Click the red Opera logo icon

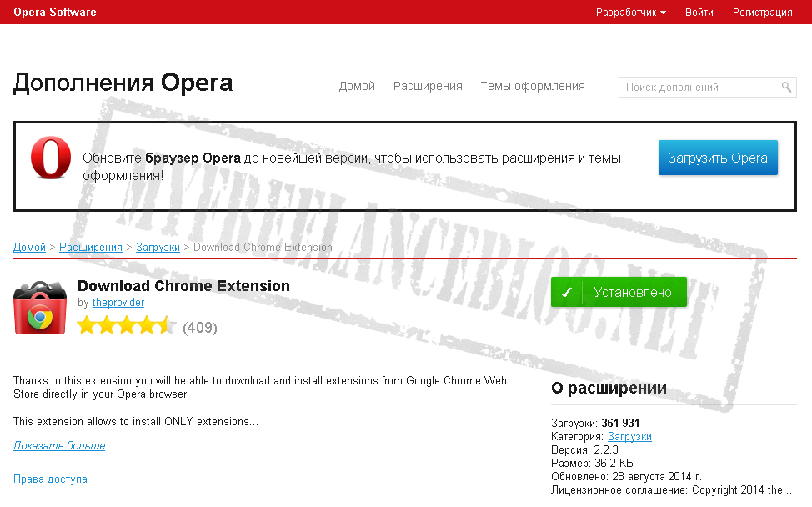tap(51, 158)
